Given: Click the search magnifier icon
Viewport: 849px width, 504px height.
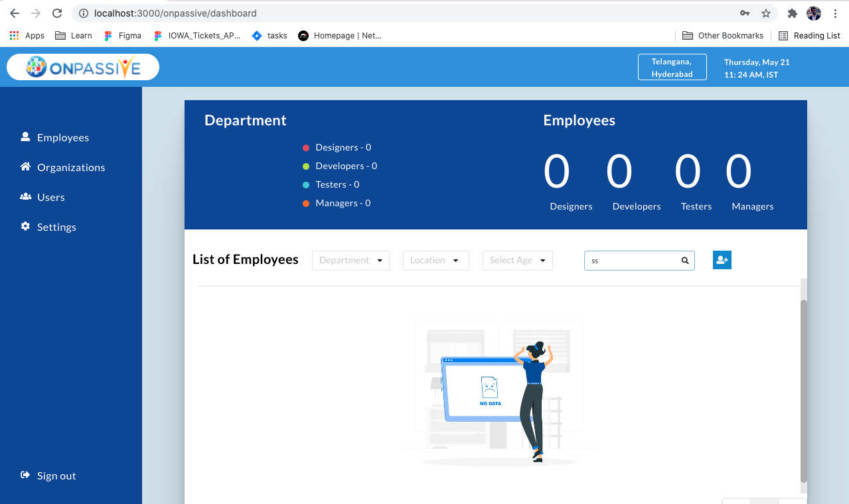Looking at the screenshot, I should 684,260.
